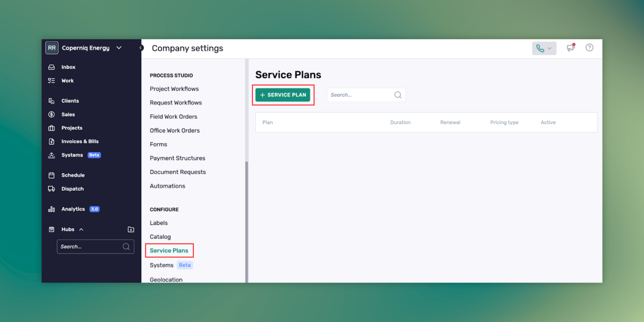Click the Schedule calendar icon

click(51, 175)
